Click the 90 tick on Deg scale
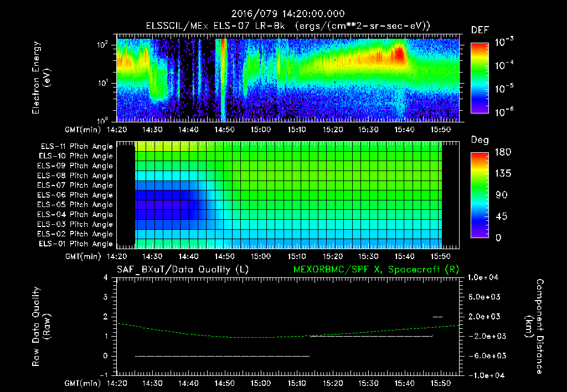The image size is (567, 392). pyautogui.click(x=502, y=195)
